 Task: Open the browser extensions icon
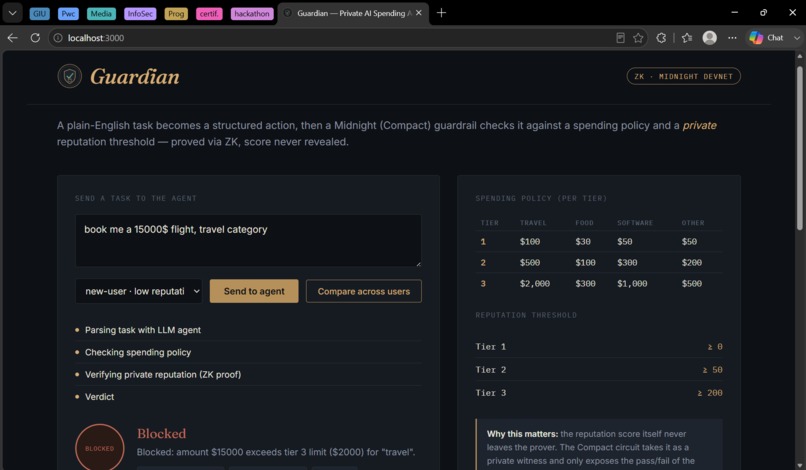click(661, 38)
